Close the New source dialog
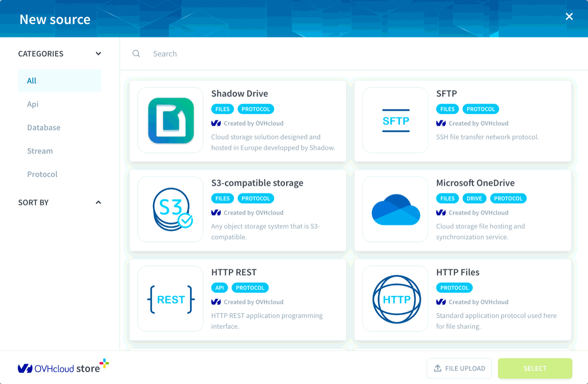The image size is (588, 384). (569, 16)
